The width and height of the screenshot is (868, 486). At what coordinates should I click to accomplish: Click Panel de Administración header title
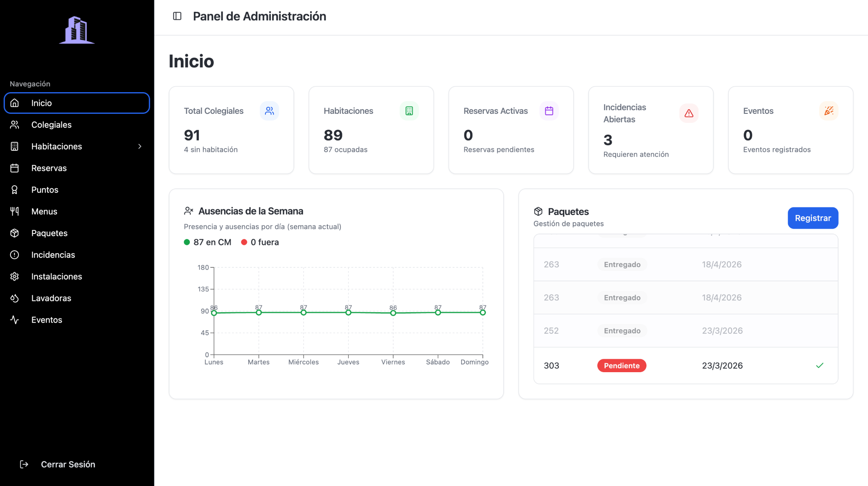(259, 16)
